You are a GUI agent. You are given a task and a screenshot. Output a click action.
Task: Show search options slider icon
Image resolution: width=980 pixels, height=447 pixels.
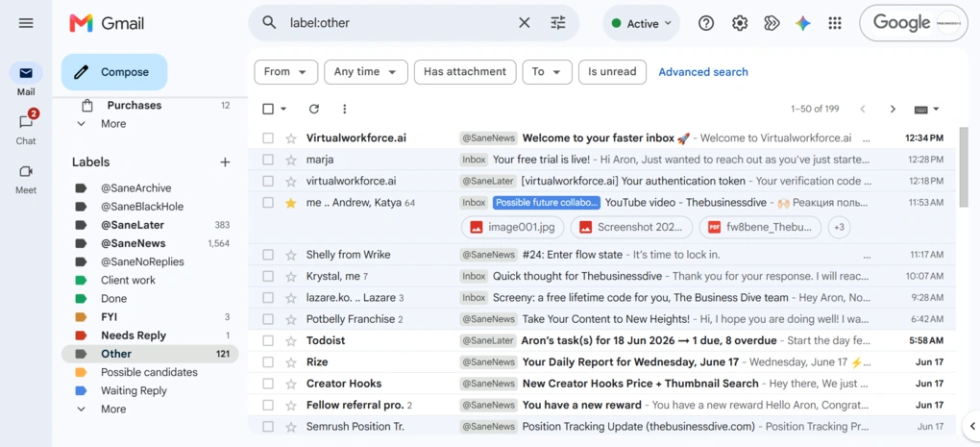[558, 23]
